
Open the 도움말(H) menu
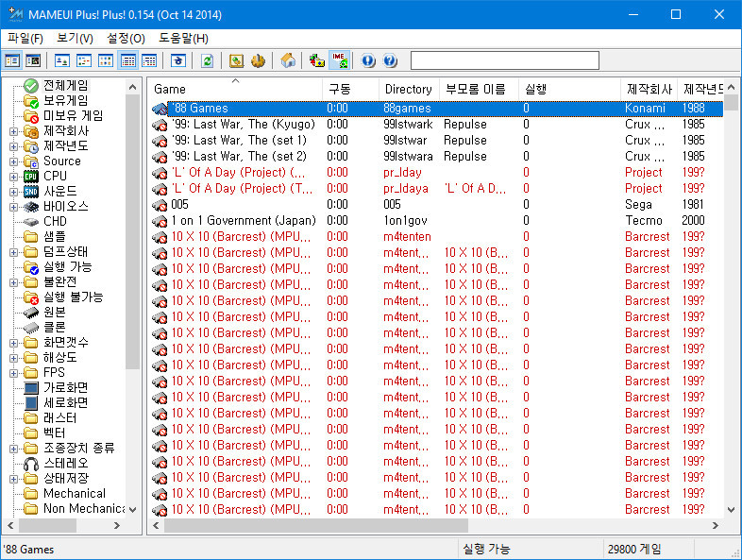(183, 39)
